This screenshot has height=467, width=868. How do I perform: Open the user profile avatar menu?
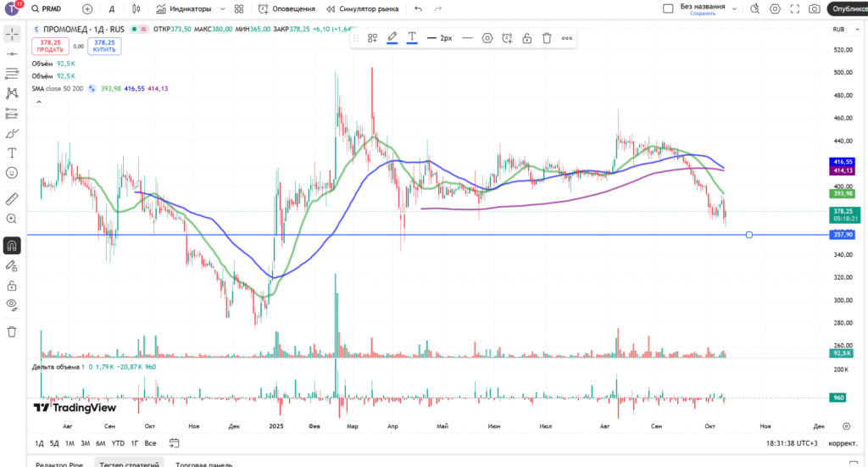pyautogui.click(x=12, y=8)
